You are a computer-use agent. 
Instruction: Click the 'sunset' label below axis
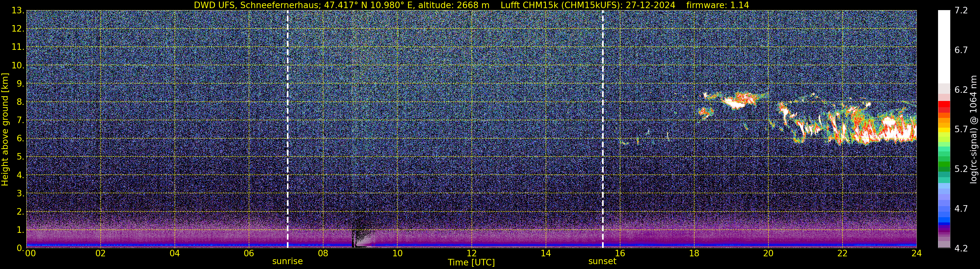[x=602, y=262]
